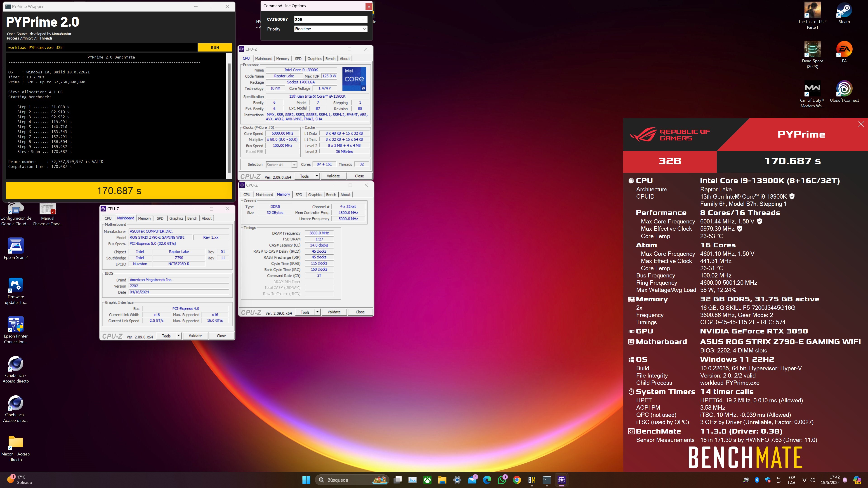This screenshot has width=868, height=488.
Task: Switch to SPD tab in CPU-Z Memory window
Action: click(299, 195)
